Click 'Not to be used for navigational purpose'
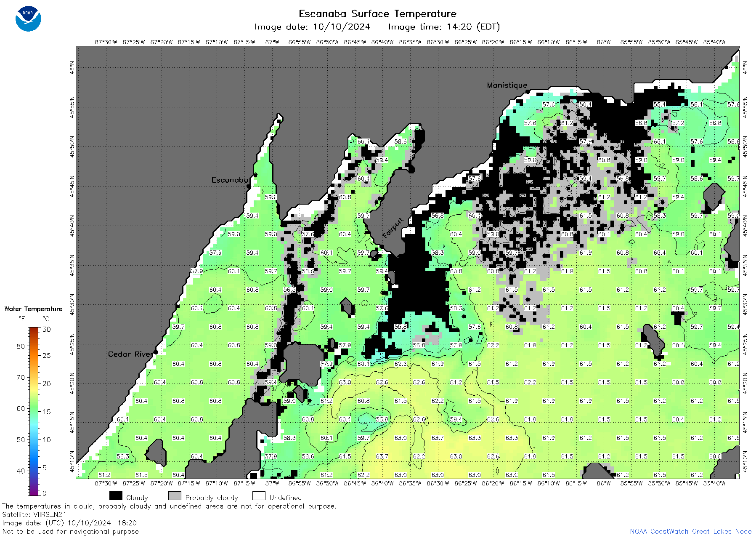 click(x=70, y=531)
